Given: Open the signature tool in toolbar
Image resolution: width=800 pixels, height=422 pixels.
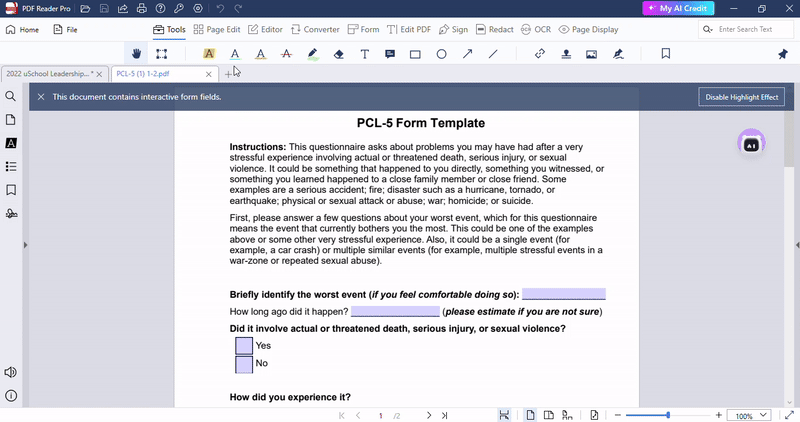Looking at the screenshot, I should pyautogui.click(x=618, y=54).
